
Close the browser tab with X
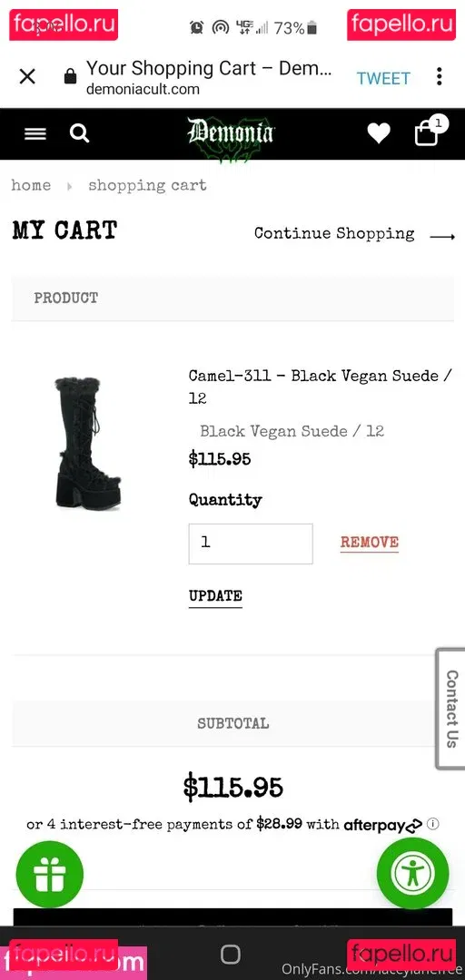pos(27,77)
